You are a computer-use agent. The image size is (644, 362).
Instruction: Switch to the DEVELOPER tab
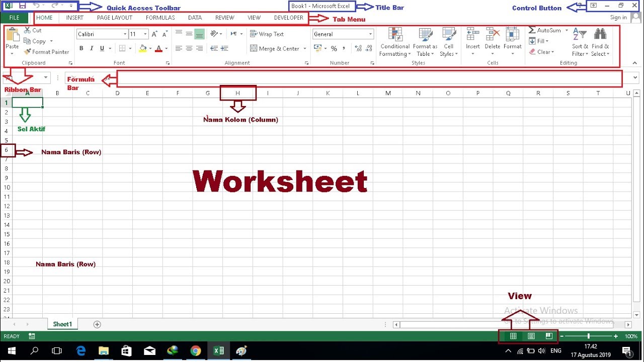[289, 18]
